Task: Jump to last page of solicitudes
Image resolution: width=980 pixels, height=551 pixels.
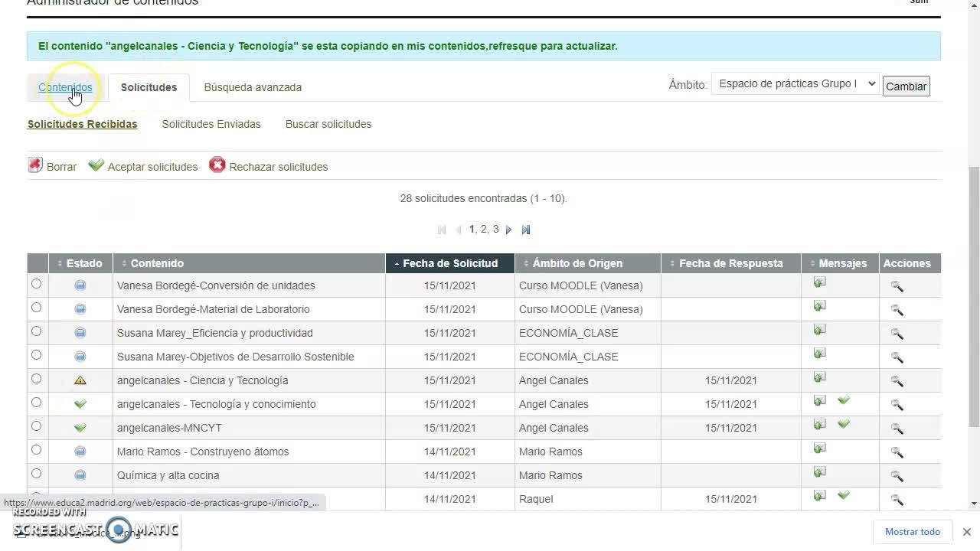Action: point(526,230)
